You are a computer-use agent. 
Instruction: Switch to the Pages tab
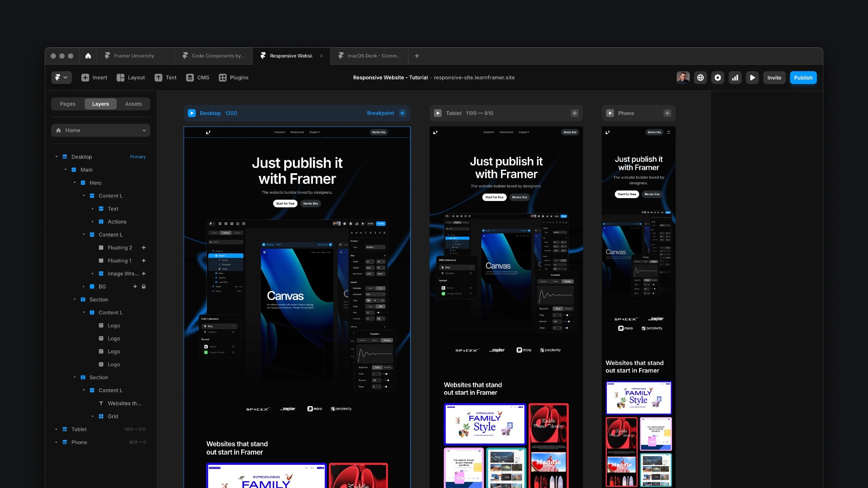click(x=67, y=104)
